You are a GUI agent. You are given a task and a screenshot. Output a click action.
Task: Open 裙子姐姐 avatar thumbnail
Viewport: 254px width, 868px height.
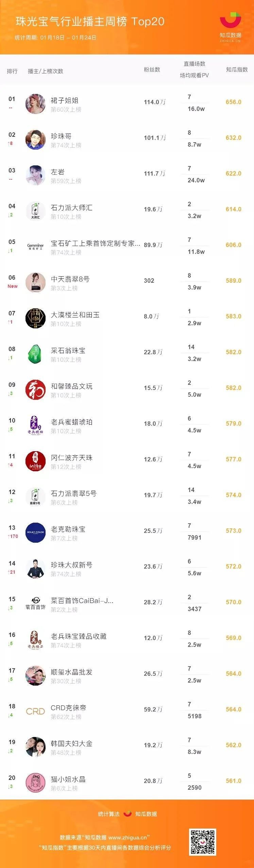(x=35, y=104)
